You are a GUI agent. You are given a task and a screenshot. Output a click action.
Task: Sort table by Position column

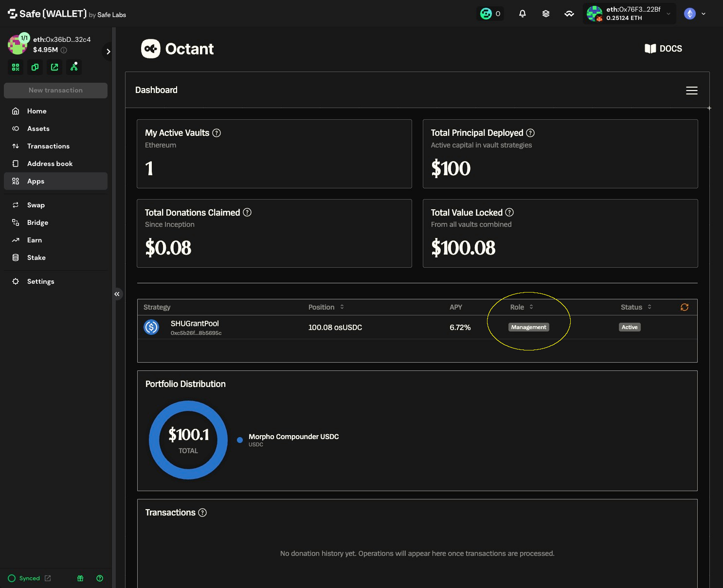pyautogui.click(x=326, y=307)
